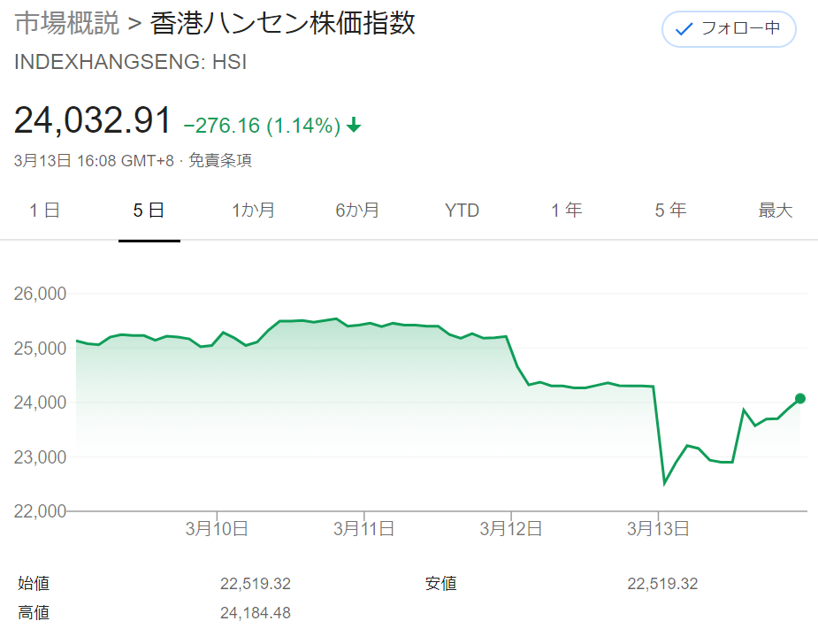This screenshot has width=818, height=644.
Task: Click the green endpoint dot on chart
Action: pyautogui.click(x=800, y=399)
